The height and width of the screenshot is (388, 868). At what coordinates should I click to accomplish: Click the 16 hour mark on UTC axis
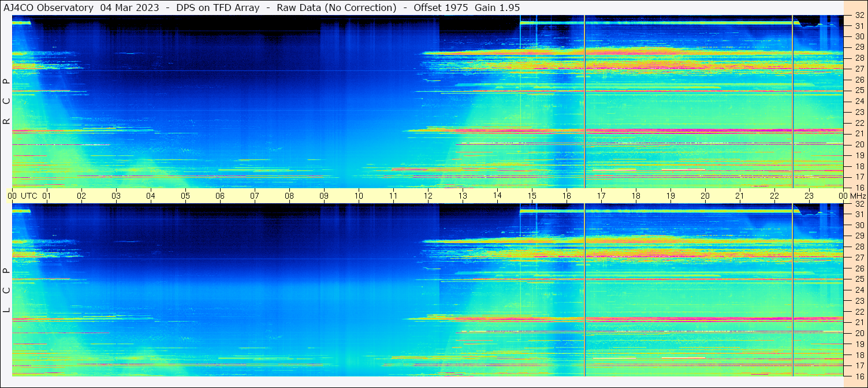point(567,196)
